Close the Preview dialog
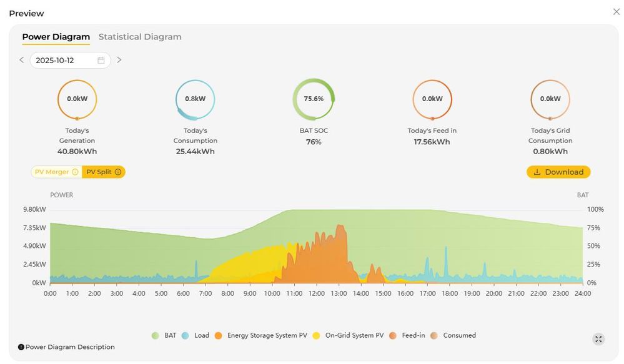Viewport: 624px width, 364px height. pos(616,12)
